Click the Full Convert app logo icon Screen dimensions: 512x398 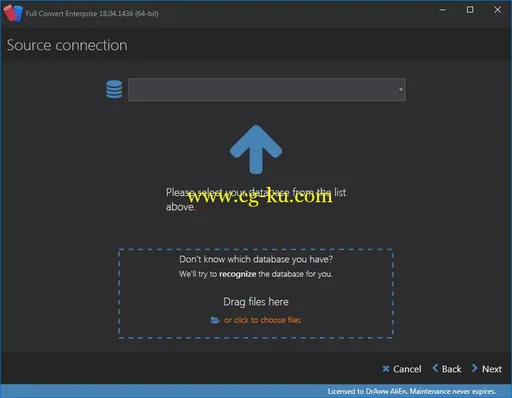point(13,13)
